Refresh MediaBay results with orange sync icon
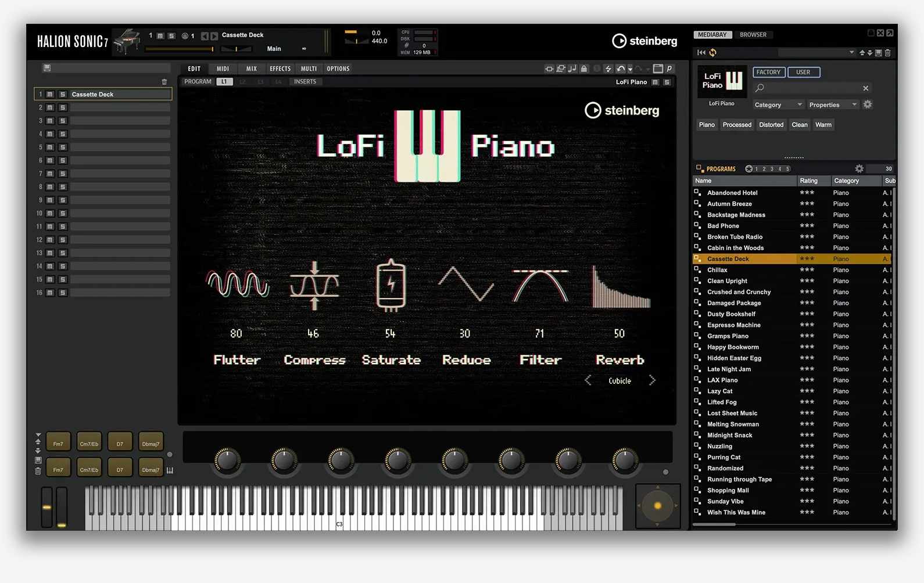Screen dimensions: 924x583 [x=713, y=52]
